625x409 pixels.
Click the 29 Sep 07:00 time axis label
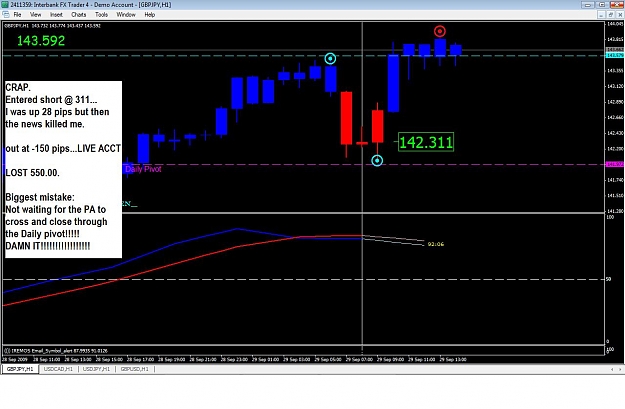click(x=359, y=360)
